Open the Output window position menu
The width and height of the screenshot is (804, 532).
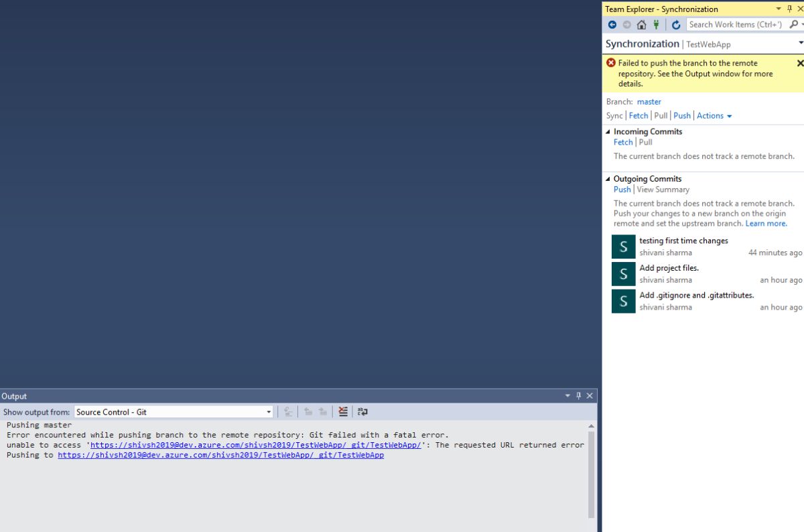point(568,396)
